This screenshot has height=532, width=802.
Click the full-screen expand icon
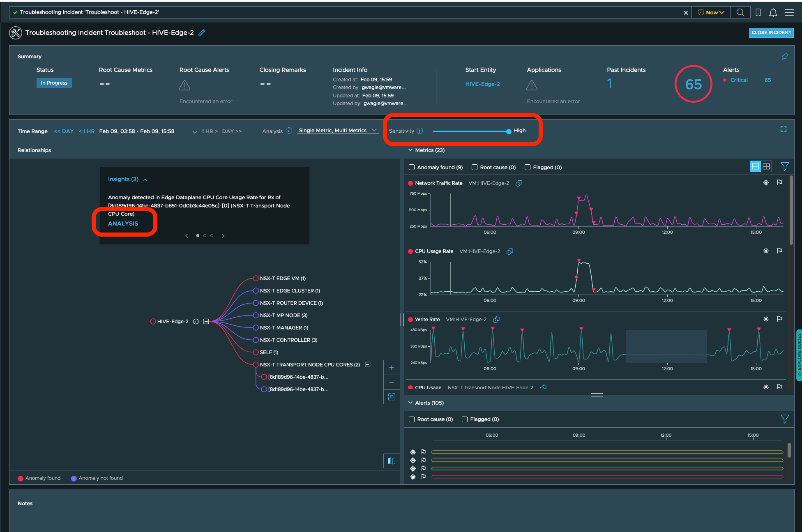tap(784, 129)
